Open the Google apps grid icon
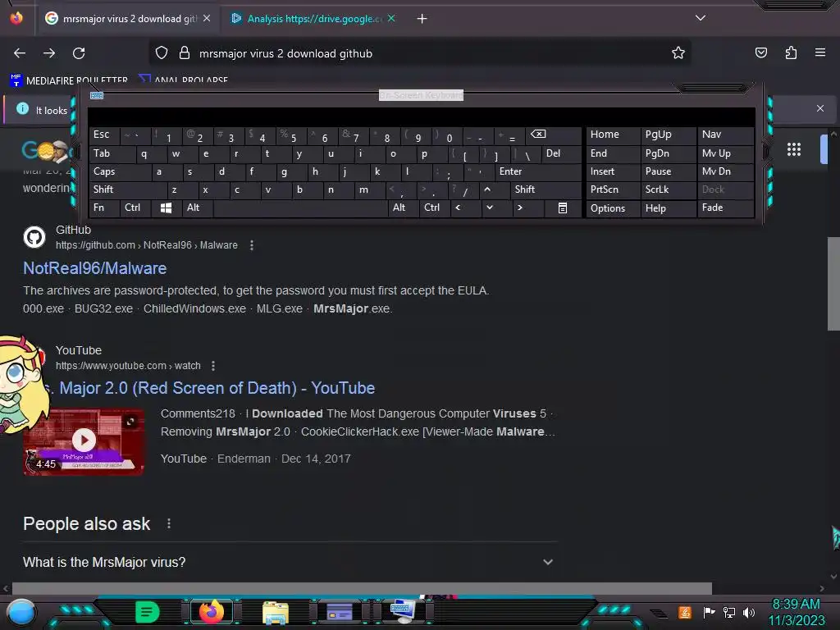Viewport: 840px width, 630px height. [794, 149]
